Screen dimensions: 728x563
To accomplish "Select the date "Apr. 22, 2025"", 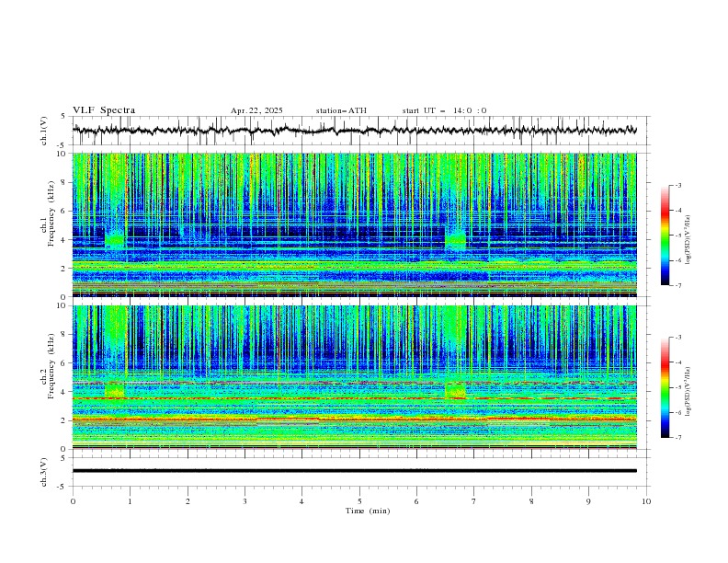I will [x=256, y=110].
